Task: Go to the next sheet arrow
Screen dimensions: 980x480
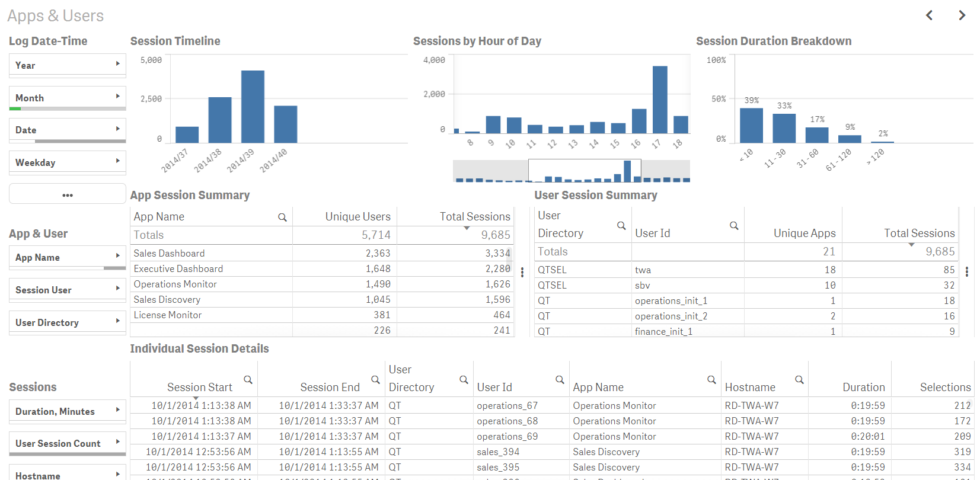Action: pyautogui.click(x=962, y=15)
